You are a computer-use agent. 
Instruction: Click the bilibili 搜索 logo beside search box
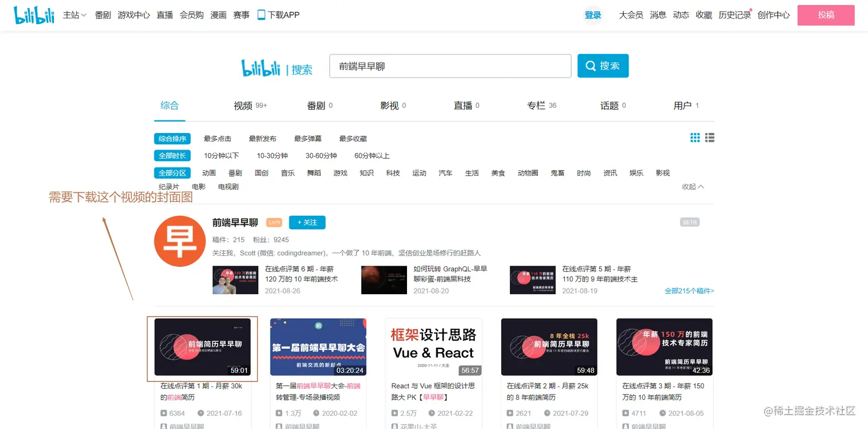(277, 68)
